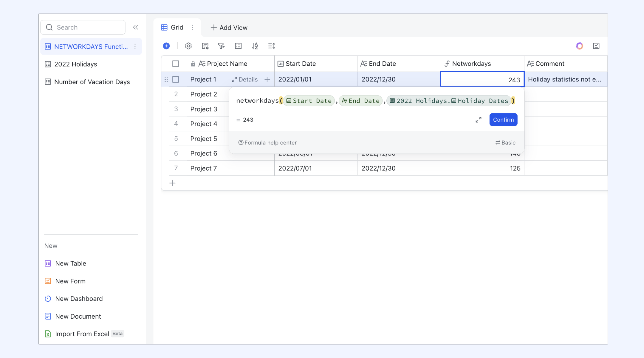Image resolution: width=644 pixels, height=358 pixels.
Task: Click Project 7's Networkdays value 125
Action: (x=482, y=168)
